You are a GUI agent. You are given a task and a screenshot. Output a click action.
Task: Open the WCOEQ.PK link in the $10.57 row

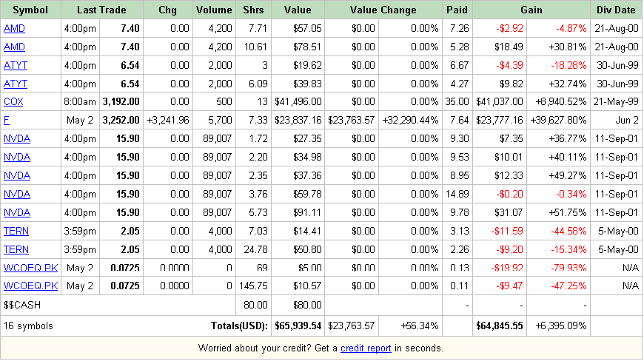pos(31,286)
